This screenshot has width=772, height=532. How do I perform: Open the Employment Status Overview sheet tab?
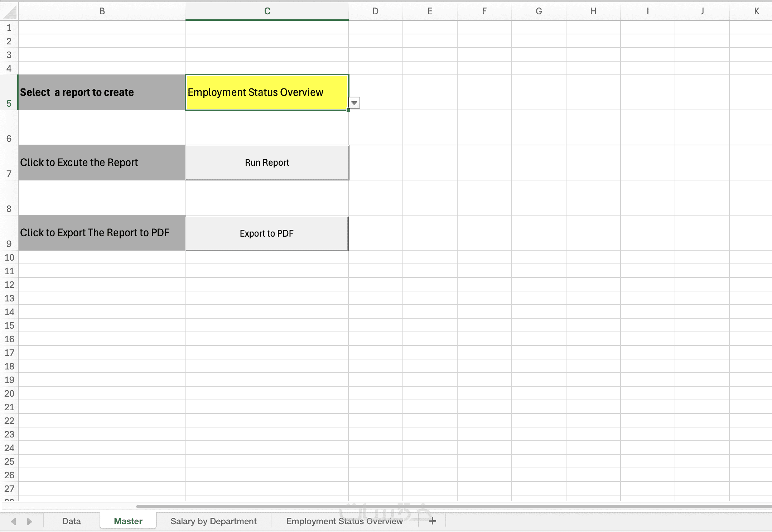pyautogui.click(x=344, y=521)
